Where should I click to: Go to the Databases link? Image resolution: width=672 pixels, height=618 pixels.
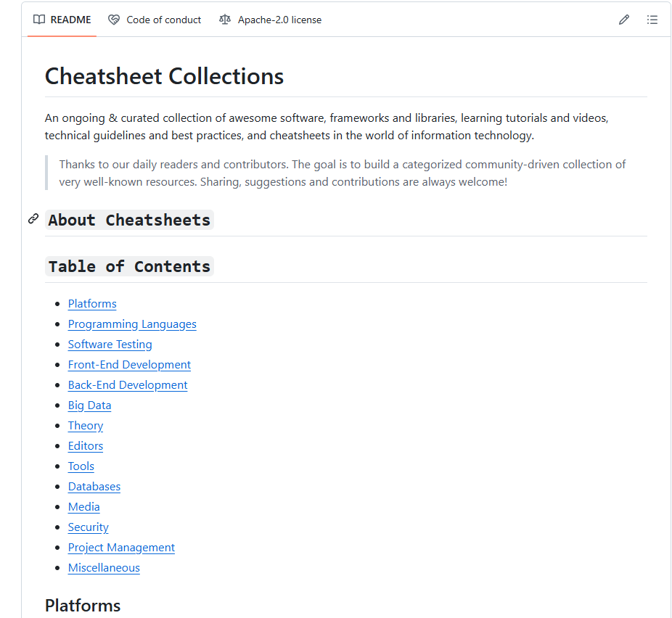tap(94, 487)
